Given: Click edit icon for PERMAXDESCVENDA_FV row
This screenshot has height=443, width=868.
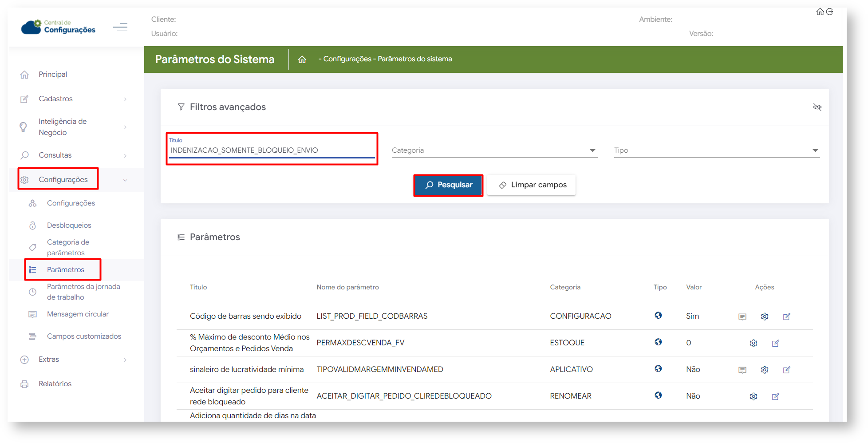Looking at the screenshot, I should pyautogui.click(x=775, y=343).
